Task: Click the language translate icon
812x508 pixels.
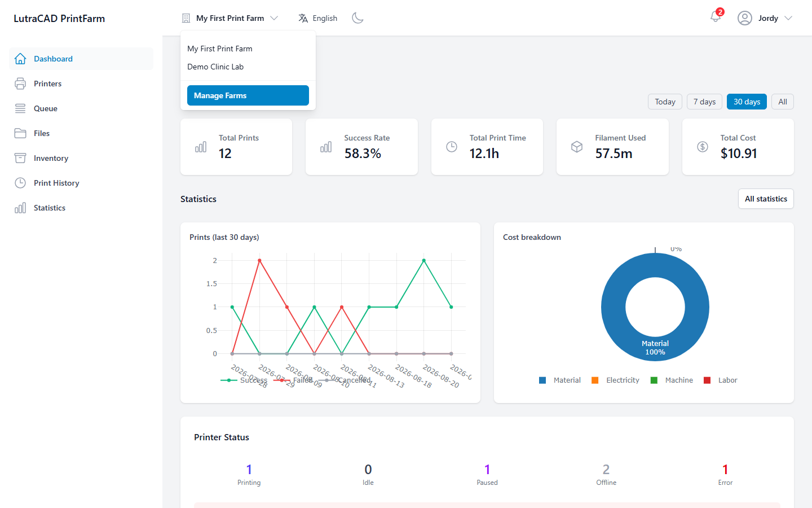Action: coord(303,18)
